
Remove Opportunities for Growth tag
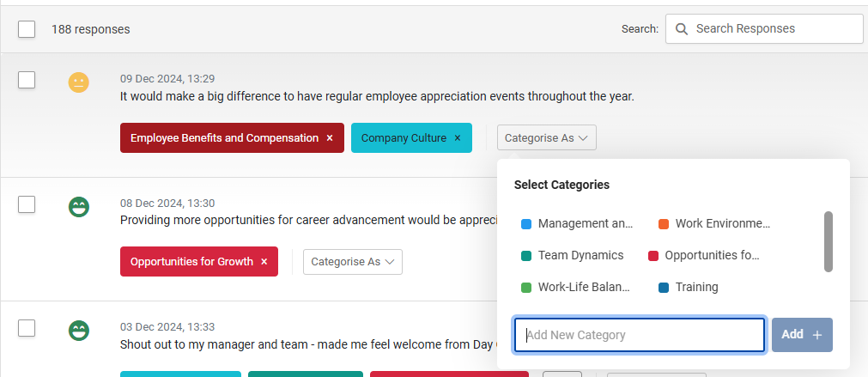coord(264,261)
